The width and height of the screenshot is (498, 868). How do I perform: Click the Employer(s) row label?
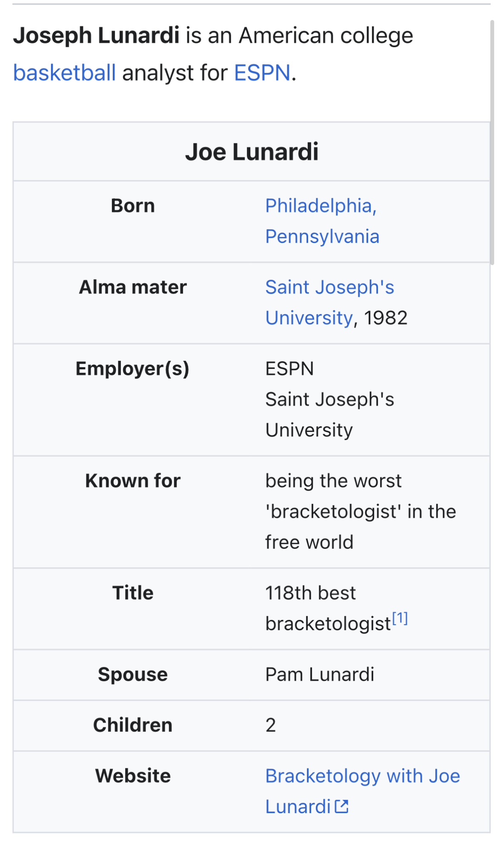coord(132,369)
